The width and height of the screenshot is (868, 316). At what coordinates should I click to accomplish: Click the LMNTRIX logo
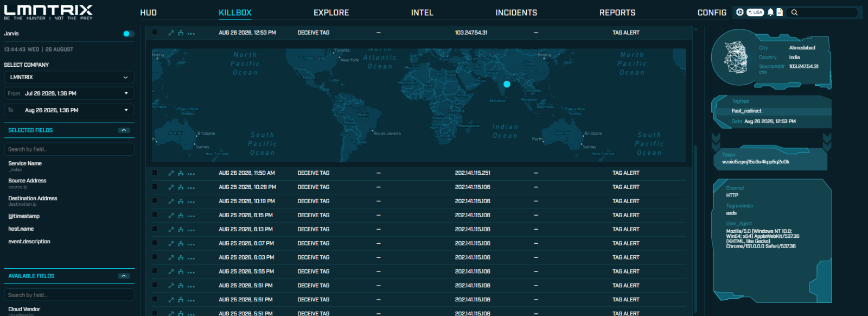48,12
